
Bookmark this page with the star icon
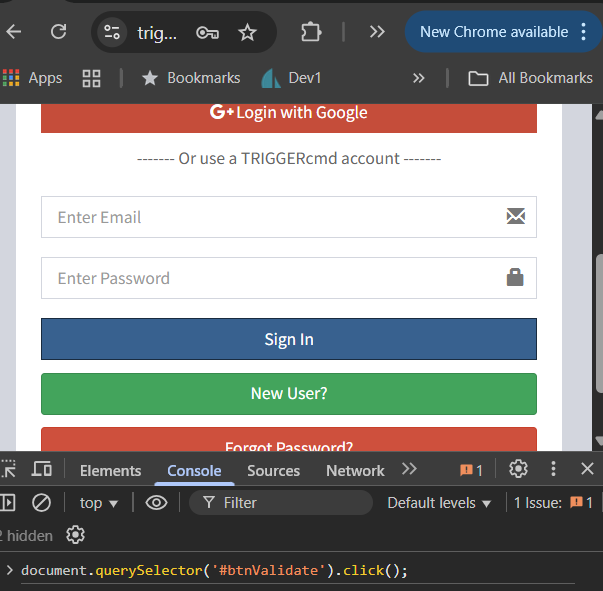(247, 32)
